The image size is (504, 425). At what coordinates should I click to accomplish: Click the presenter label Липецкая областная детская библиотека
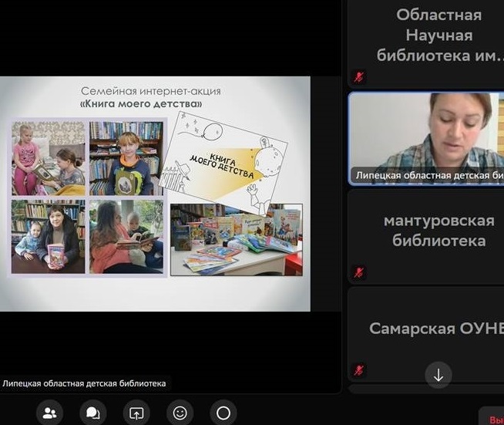(x=84, y=383)
